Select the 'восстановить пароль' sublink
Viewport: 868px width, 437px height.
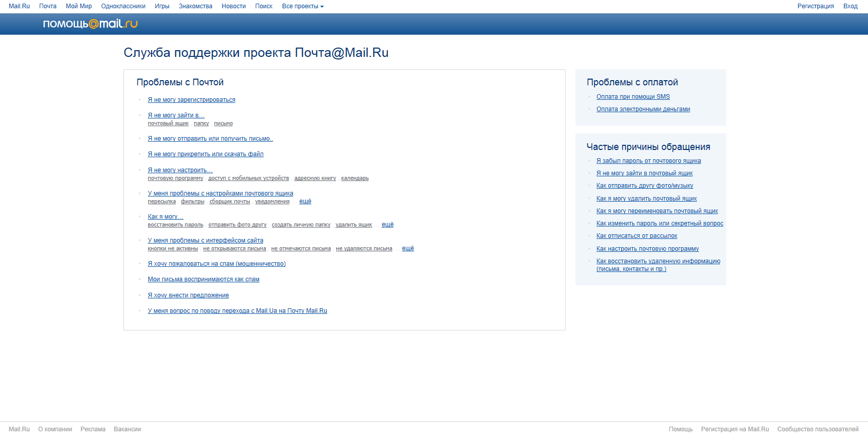tap(175, 225)
